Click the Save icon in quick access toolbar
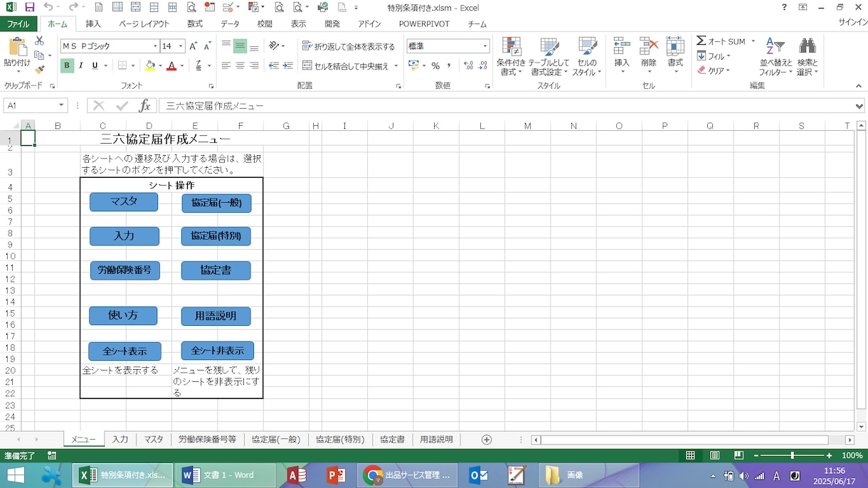 point(29,7)
